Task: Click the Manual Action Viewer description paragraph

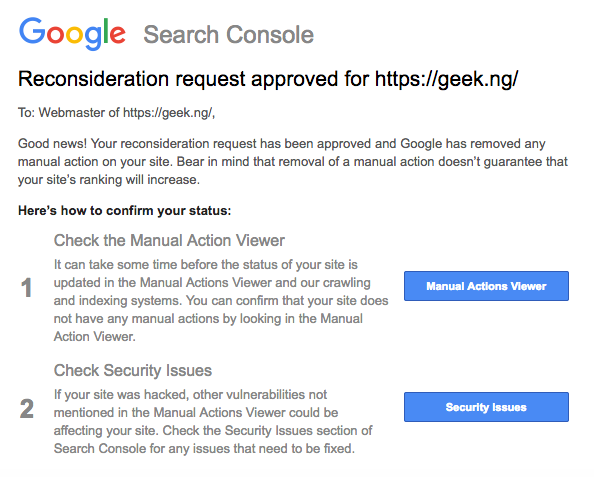Action: (221, 300)
